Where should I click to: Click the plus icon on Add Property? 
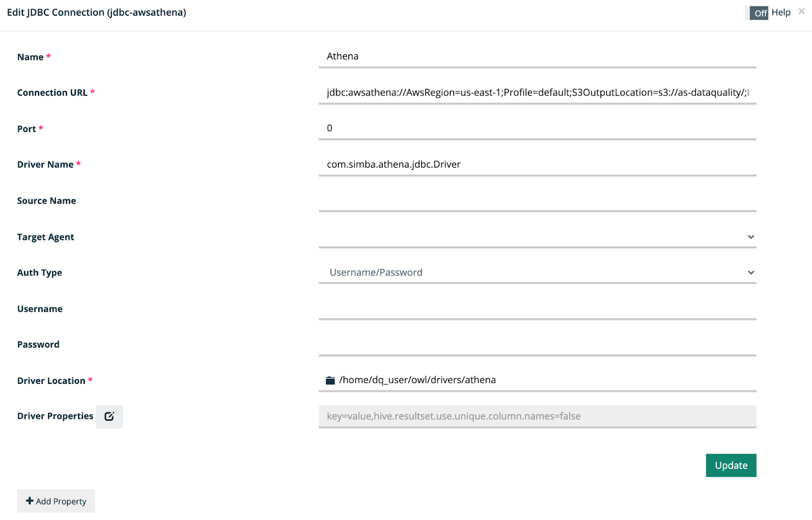tap(30, 501)
